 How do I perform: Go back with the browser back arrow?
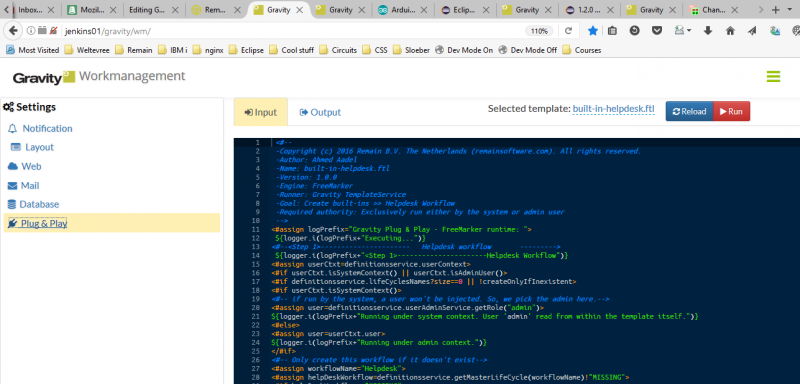(13, 31)
